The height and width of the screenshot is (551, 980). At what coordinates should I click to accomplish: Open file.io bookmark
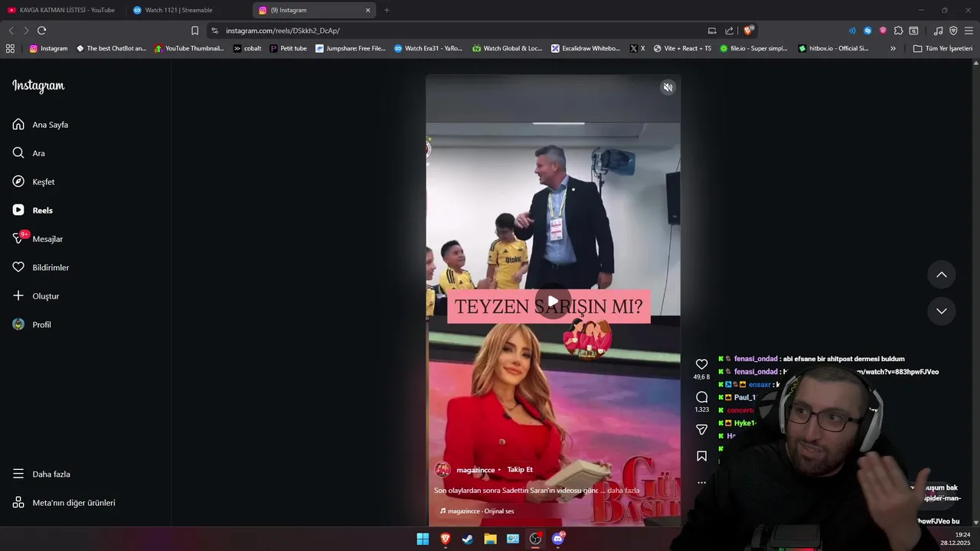[753, 48]
